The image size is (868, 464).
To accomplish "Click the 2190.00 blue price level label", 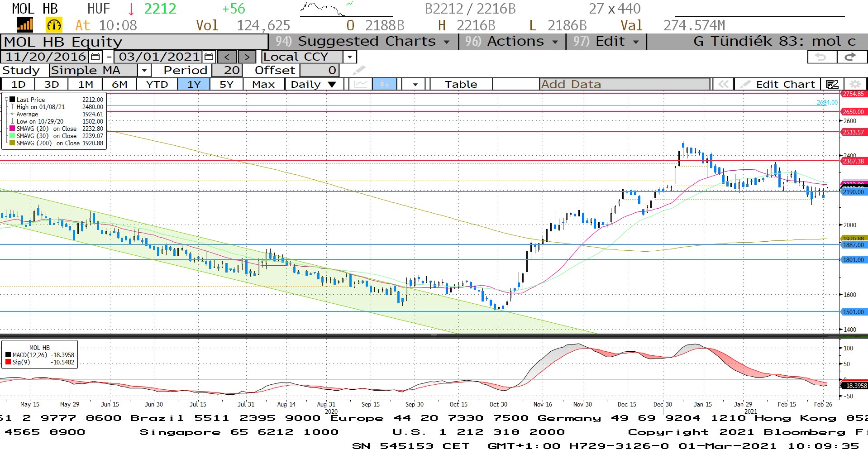I will click(853, 192).
